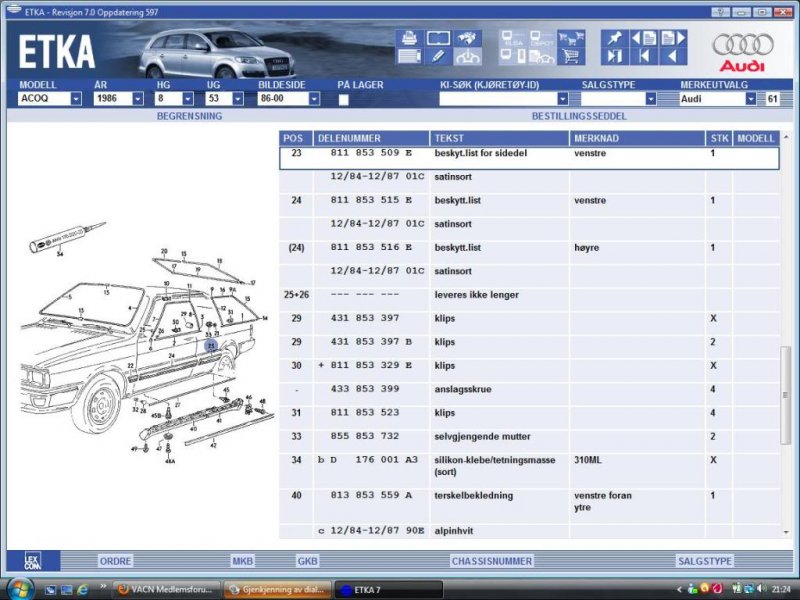This screenshot has height=600, width=800.
Task: Click the pencil edit icon
Action: (x=438, y=57)
